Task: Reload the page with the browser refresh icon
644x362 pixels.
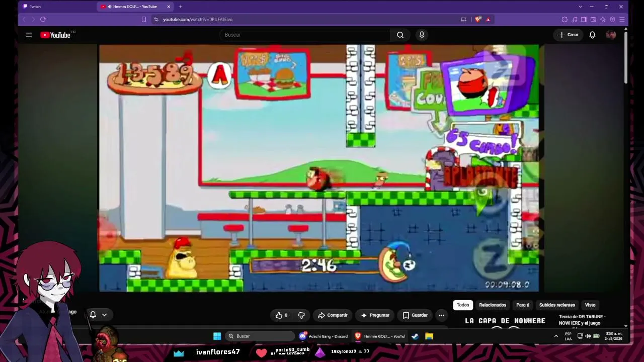Action: [x=43, y=19]
